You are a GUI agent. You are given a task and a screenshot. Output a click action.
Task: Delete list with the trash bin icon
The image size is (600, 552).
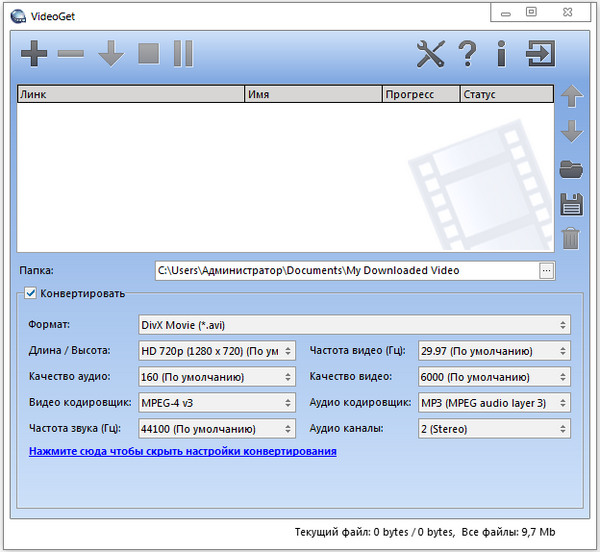(571, 238)
